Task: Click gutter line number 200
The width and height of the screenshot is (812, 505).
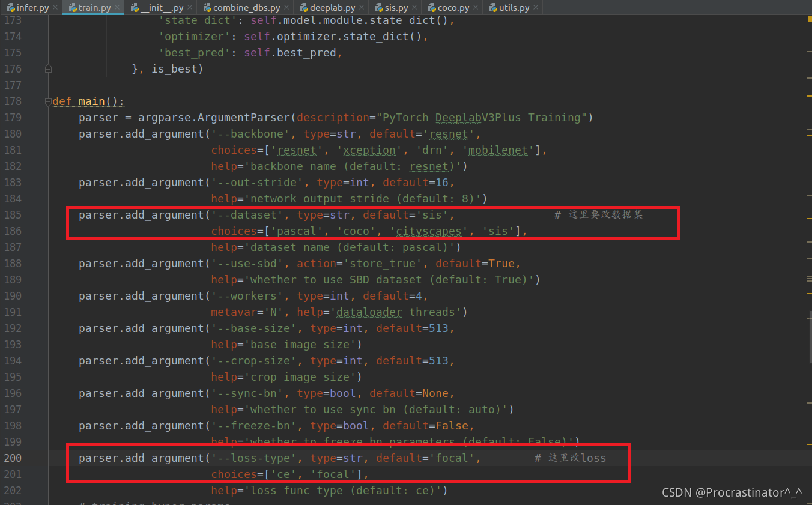Action: pyautogui.click(x=12, y=458)
